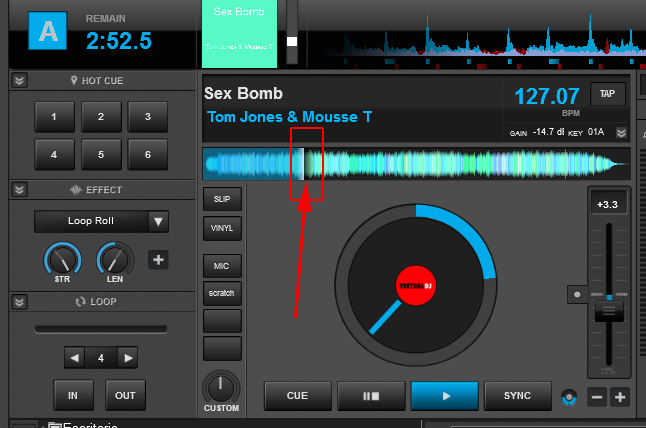Trigger hot cue 4
Viewport: 646px width, 428px height.
coord(54,154)
